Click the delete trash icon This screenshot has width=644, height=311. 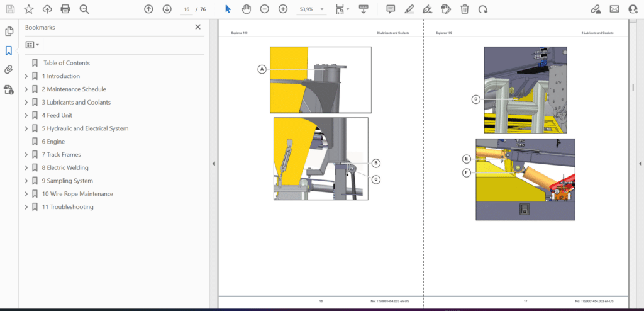click(465, 9)
